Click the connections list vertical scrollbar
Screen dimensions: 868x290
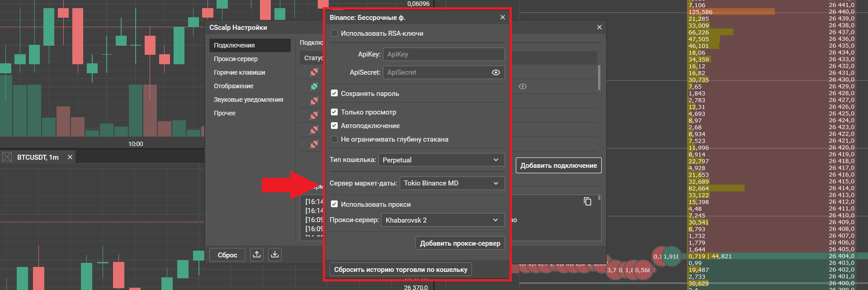point(599,78)
